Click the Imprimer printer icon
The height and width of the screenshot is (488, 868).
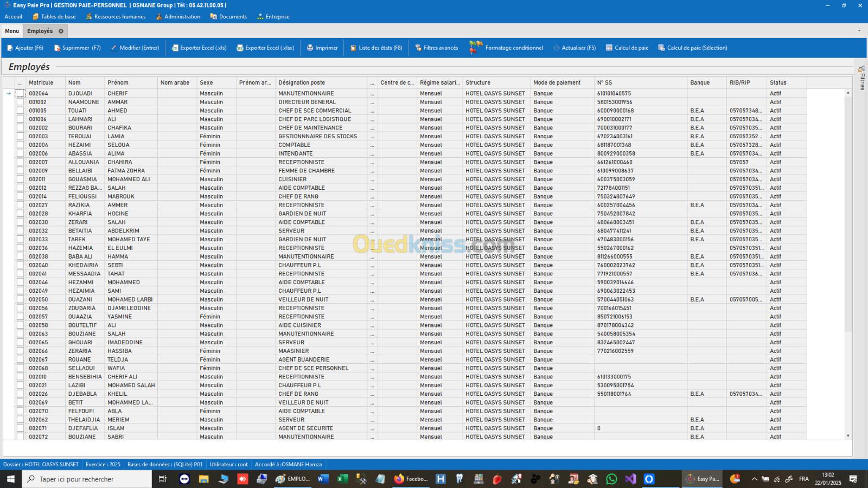pos(310,48)
